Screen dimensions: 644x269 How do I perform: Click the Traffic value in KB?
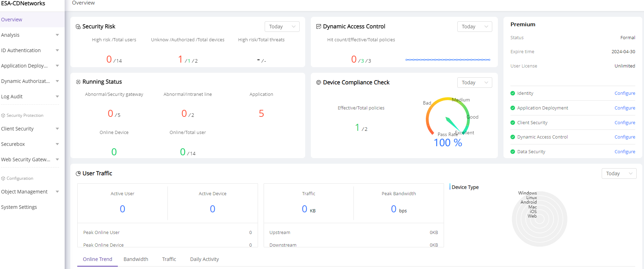[x=309, y=209]
